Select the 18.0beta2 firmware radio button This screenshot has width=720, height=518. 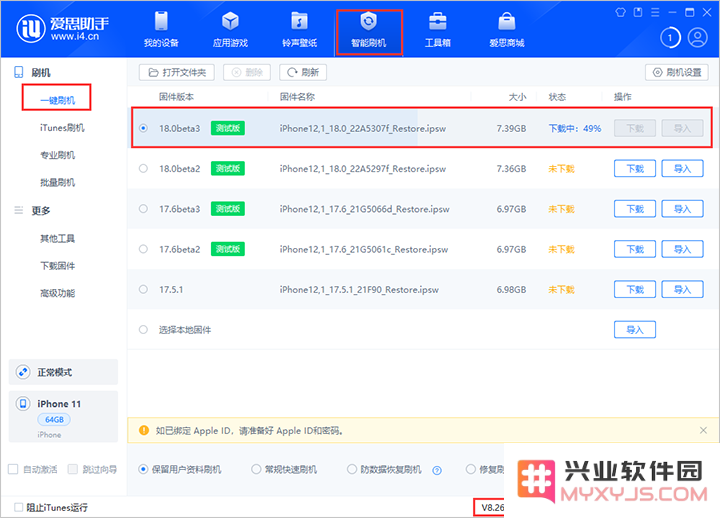143,169
